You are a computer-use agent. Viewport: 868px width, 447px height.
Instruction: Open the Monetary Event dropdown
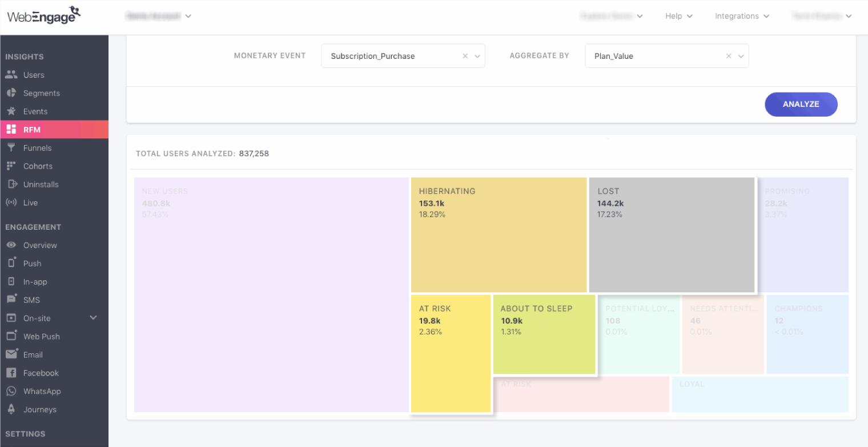point(478,56)
